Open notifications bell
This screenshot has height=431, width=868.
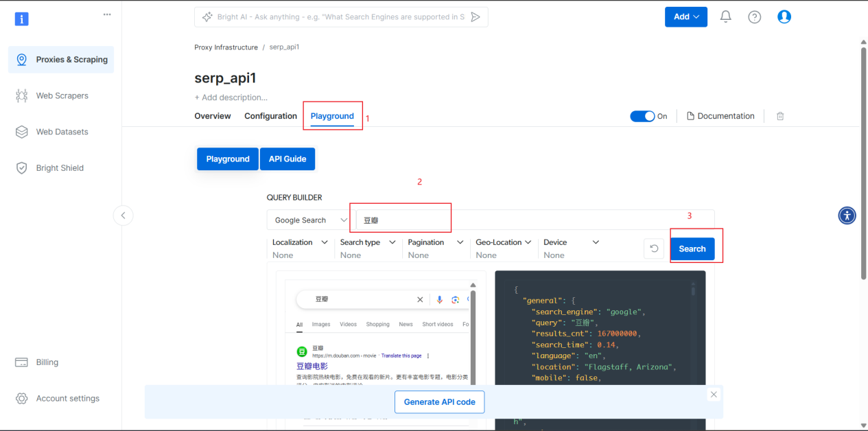[x=726, y=16]
